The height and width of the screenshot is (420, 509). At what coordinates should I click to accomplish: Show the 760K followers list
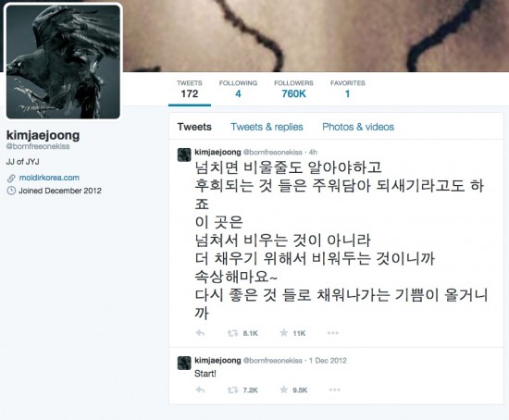(293, 89)
